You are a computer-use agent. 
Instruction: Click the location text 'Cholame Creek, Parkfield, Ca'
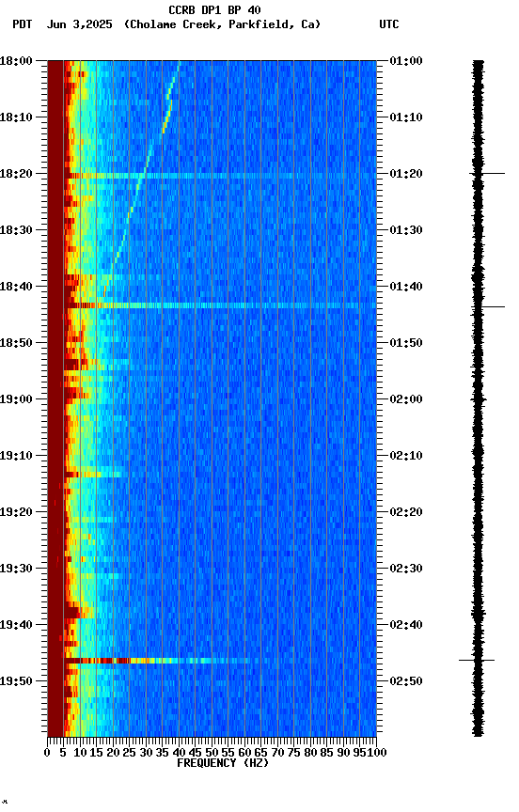tap(222, 24)
